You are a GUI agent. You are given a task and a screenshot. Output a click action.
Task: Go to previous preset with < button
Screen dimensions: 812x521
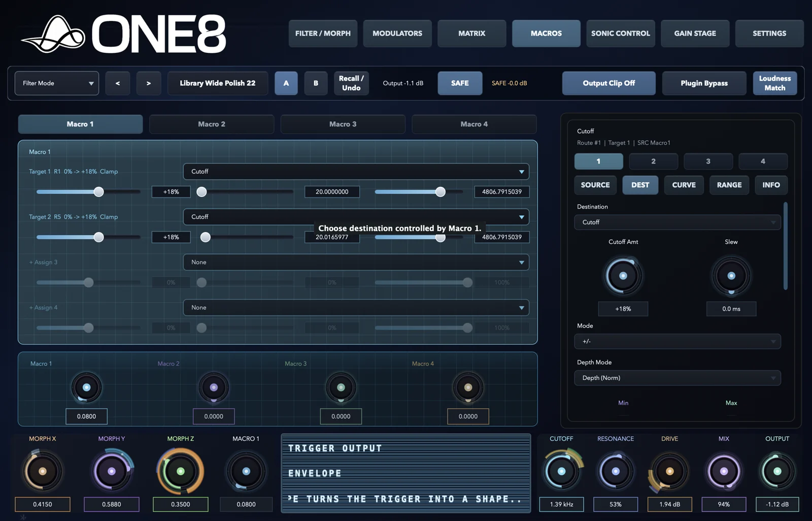[118, 83]
